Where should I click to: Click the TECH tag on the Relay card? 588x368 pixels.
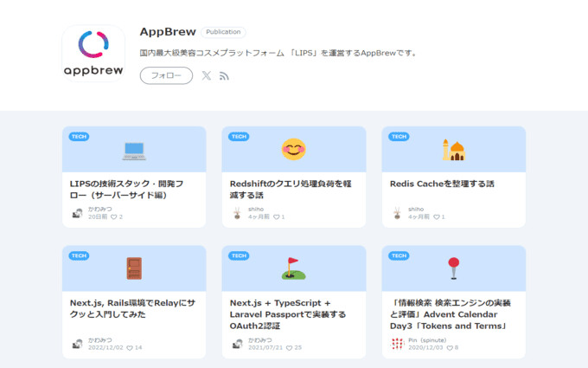[x=79, y=255]
